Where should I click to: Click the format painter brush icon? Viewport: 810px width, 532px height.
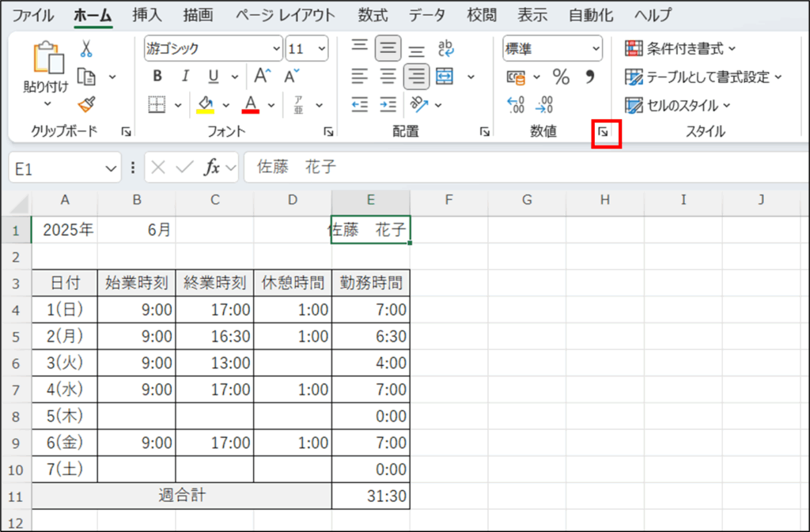coord(87,104)
